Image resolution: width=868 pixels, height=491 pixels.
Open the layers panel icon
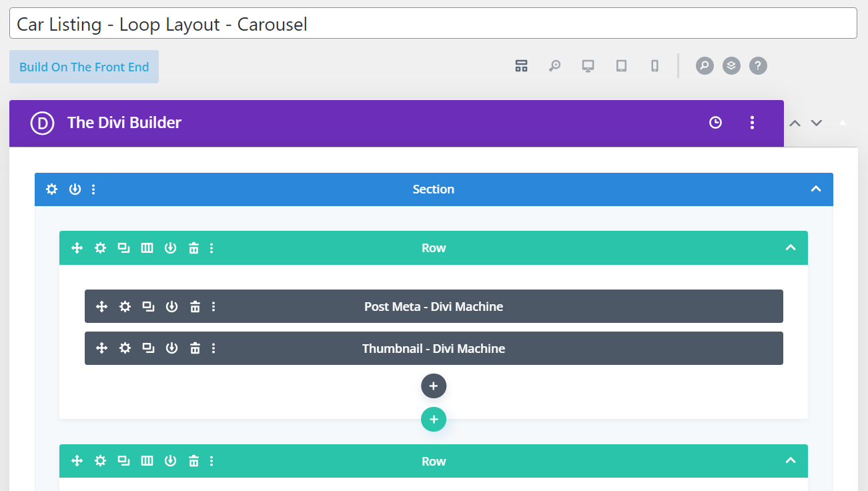pyautogui.click(x=731, y=65)
